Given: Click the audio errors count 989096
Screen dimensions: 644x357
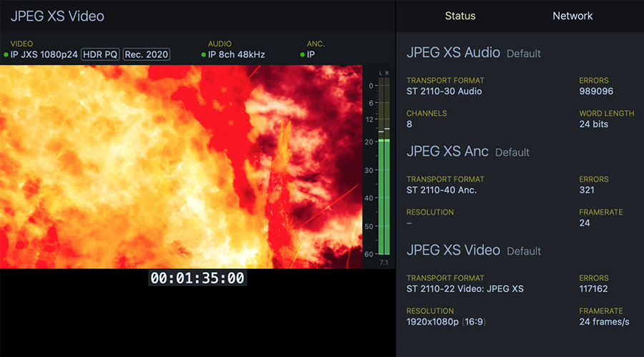Looking at the screenshot, I should [x=596, y=91].
